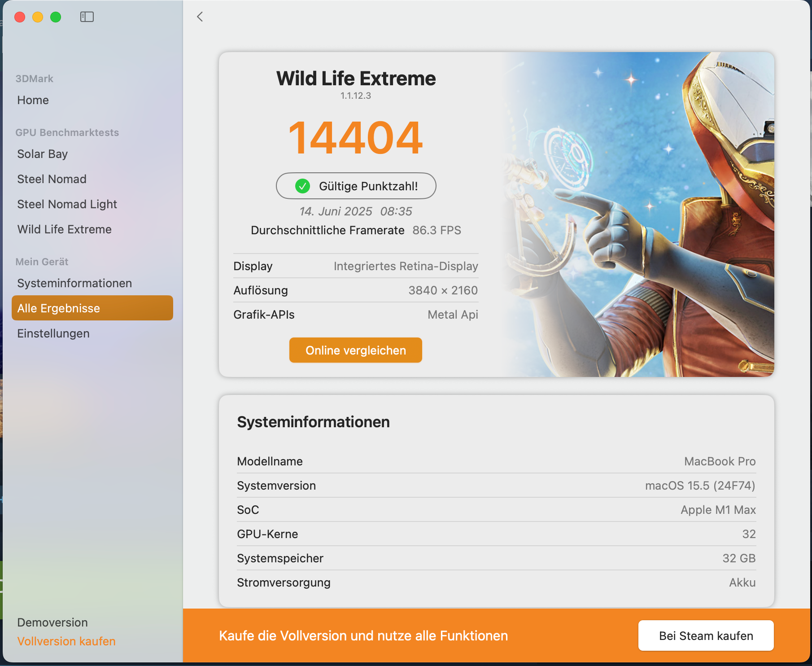The width and height of the screenshot is (812, 666).
Task: Click the Systemversion row label
Action: tap(276, 486)
